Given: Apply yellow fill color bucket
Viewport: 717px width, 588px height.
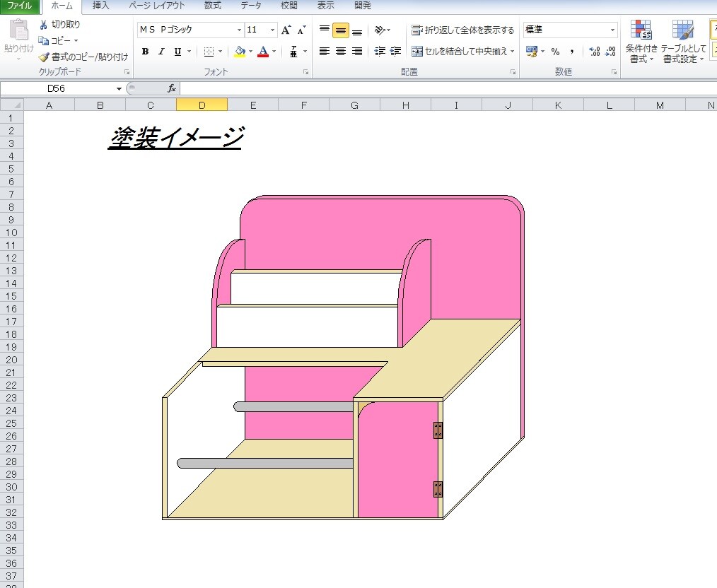Looking at the screenshot, I should point(240,52).
